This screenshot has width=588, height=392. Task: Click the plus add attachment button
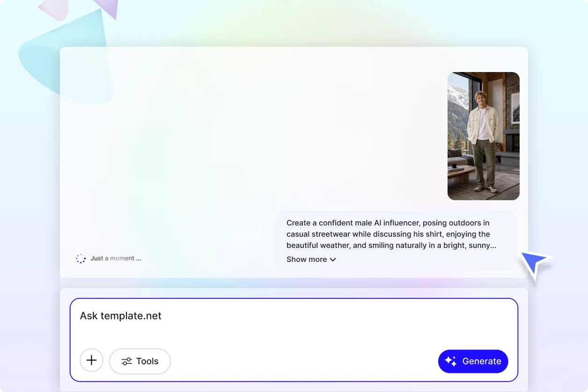click(91, 361)
